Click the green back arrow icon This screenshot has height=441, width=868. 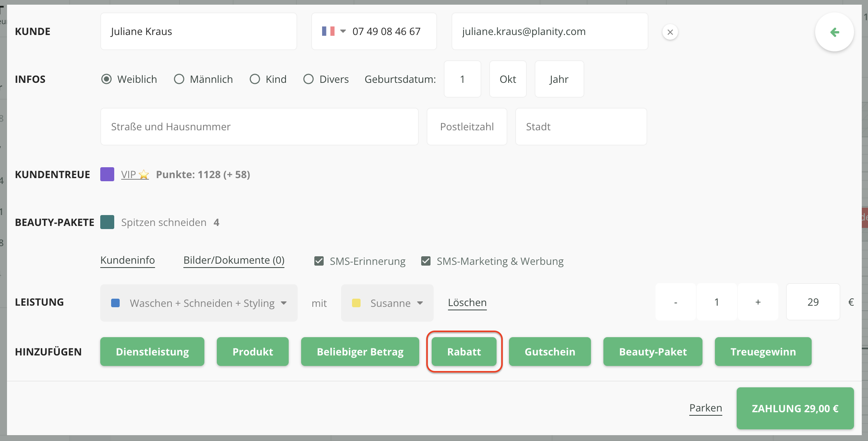pyautogui.click(x=834, y=32)
